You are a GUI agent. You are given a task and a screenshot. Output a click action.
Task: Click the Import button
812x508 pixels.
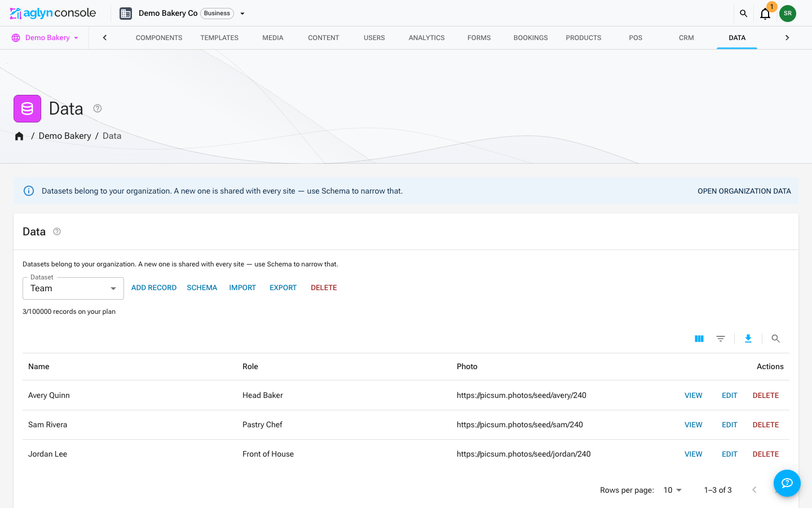coord(242,288)
